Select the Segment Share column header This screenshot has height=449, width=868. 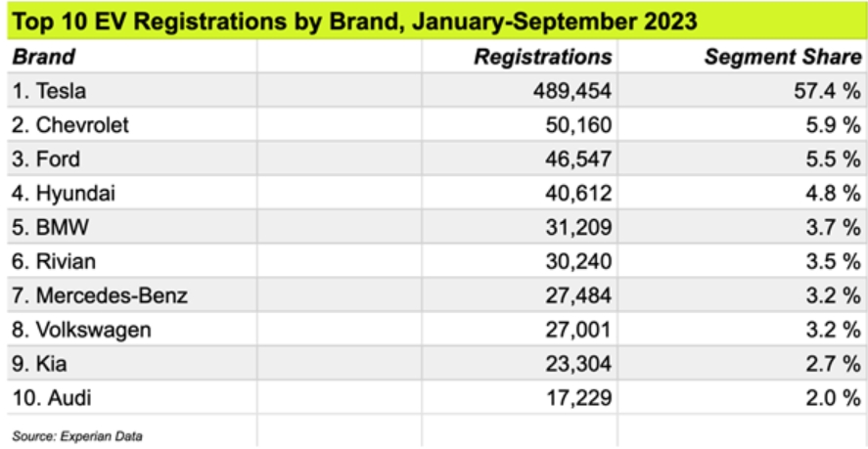(x=783, y=58)
